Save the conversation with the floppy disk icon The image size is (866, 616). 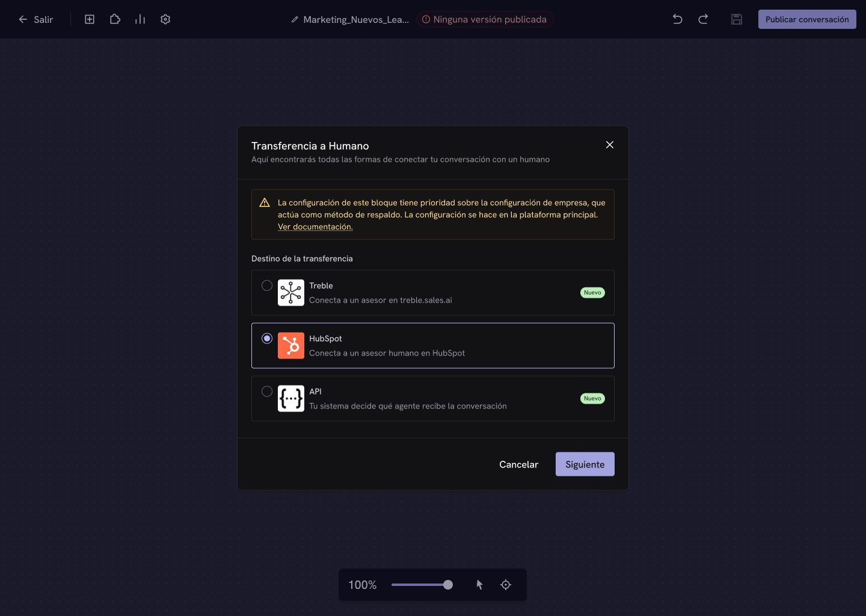pos(737,19)
